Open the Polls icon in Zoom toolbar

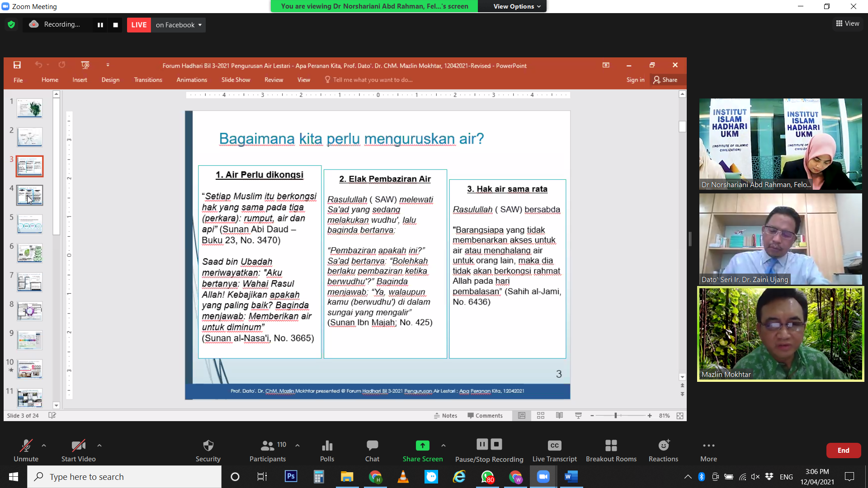point(327,450)
